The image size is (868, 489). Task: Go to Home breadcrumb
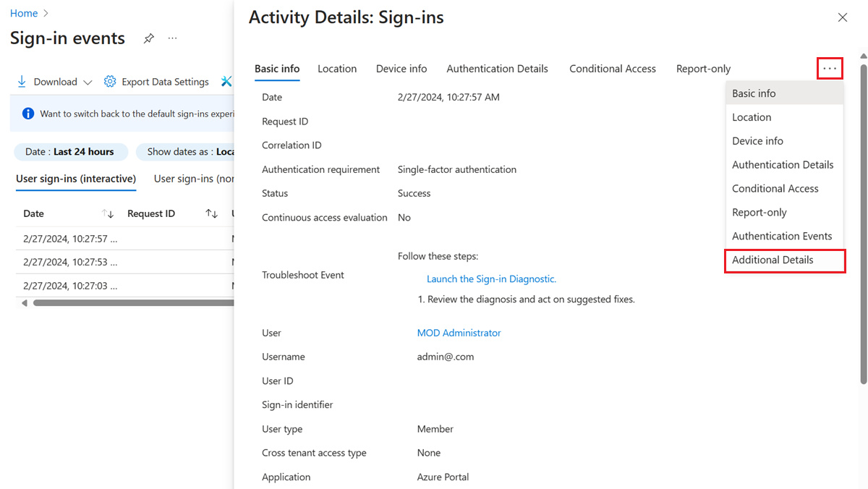(24, 13)
